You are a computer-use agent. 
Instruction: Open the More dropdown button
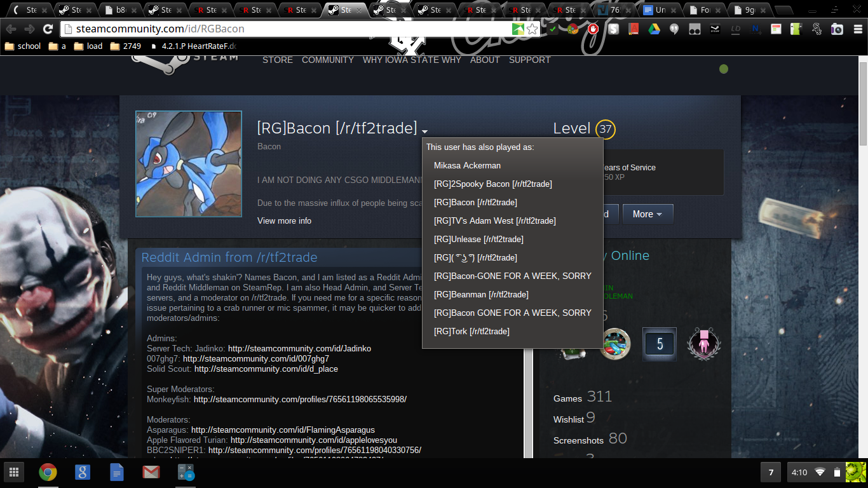(648, 214)
